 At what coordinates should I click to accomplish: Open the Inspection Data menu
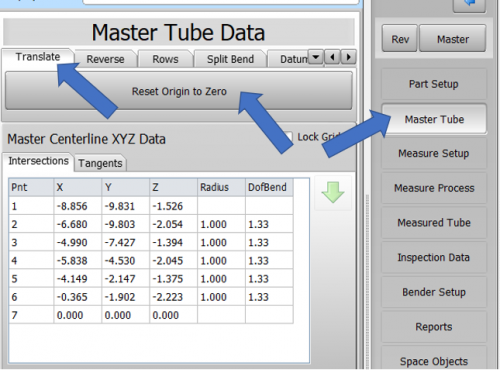tap(434, 257)
